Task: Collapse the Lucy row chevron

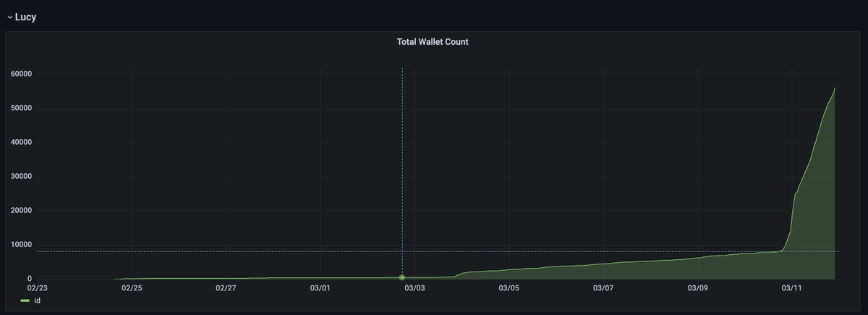Action: pos(9,17)
